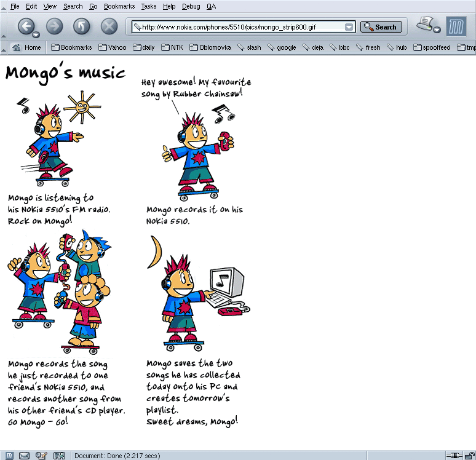476x460 pixels.
Task: Open the Bookmarks menu
Action: (x=119, y=6)
